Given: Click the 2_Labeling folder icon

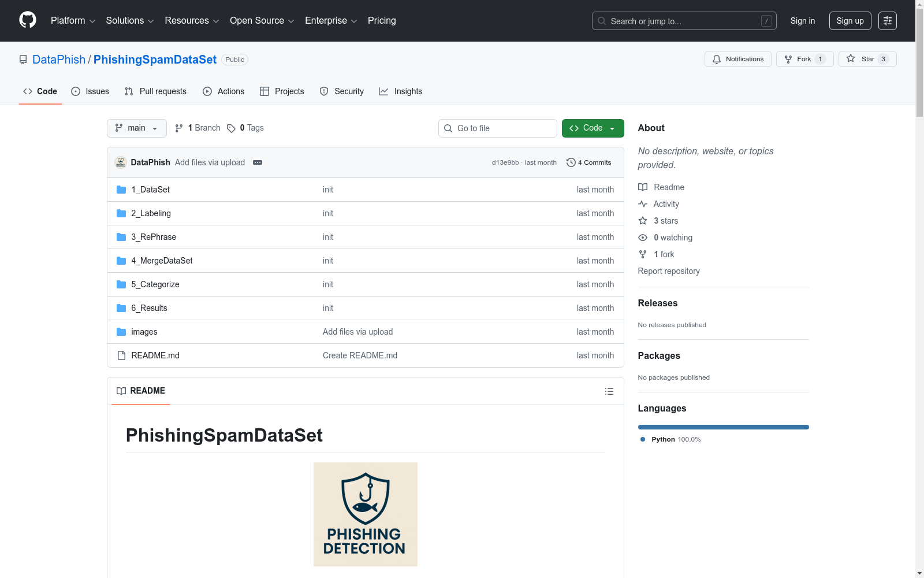Looking at the screenshot, I should coord(121,213).
